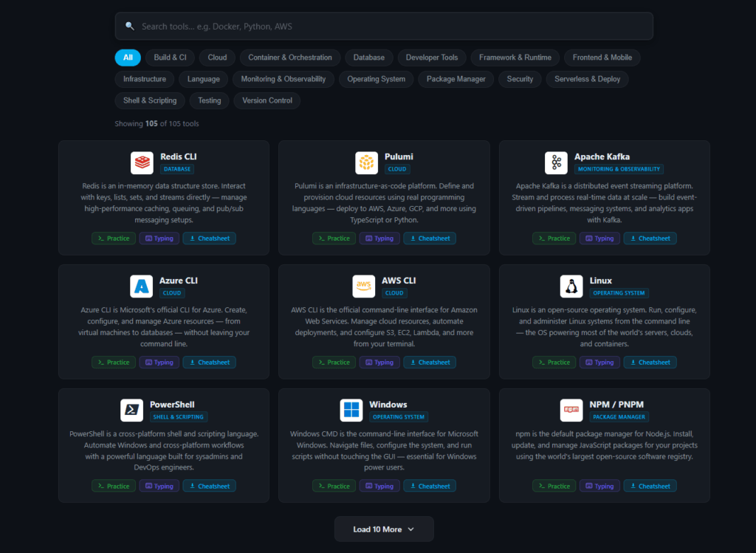Click the AWS CLI logo icon
Viewport: 756px width, 553px height.
363,286
